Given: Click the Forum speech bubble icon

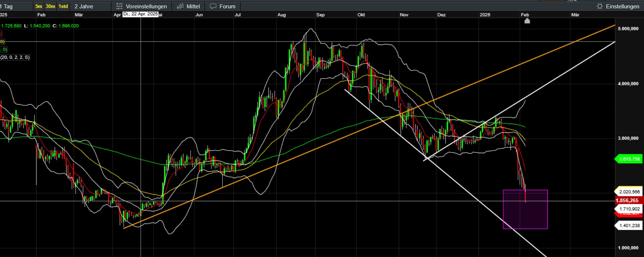Looking at the screenshot, I should [213, 7].
